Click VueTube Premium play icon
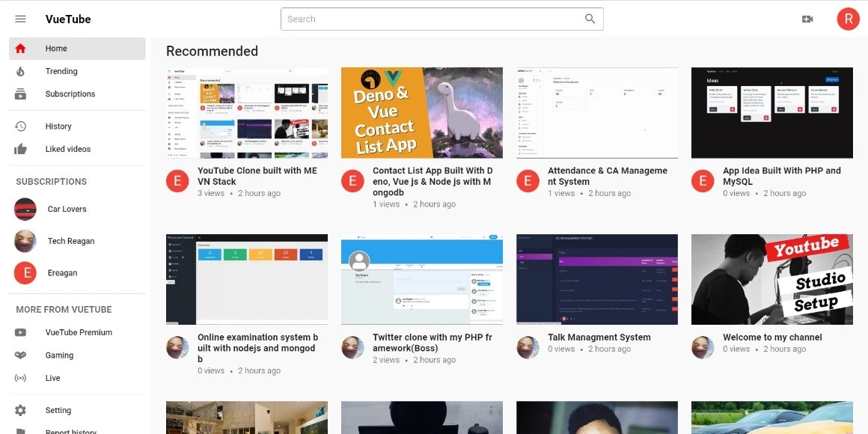The image size is (868, 434). tap(20, 333)
